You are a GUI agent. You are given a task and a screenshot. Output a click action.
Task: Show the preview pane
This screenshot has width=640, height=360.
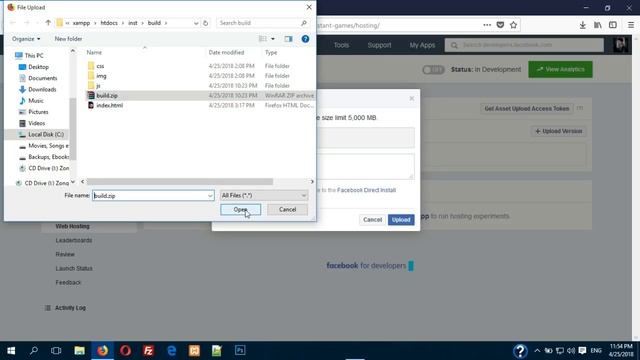tap(289, 39)
